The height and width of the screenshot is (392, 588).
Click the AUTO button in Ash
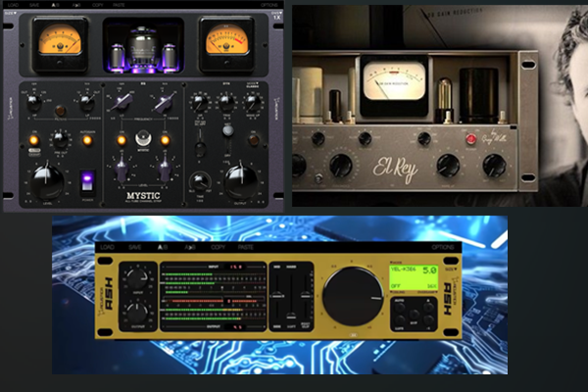(400, 308)
